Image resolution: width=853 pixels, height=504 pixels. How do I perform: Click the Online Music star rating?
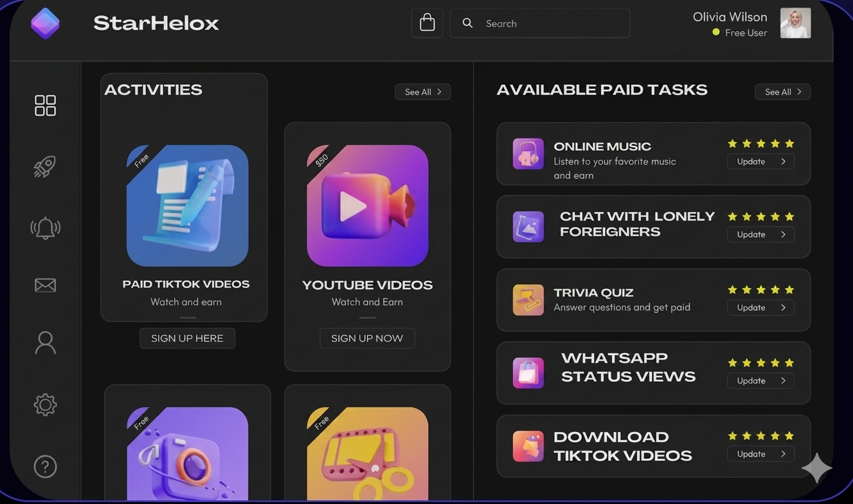coord(761,143)
